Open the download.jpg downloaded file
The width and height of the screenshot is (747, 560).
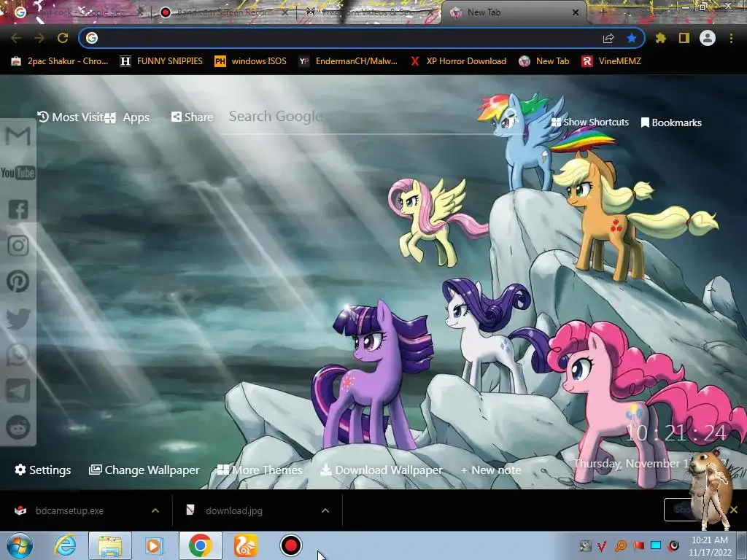[234, 510]
